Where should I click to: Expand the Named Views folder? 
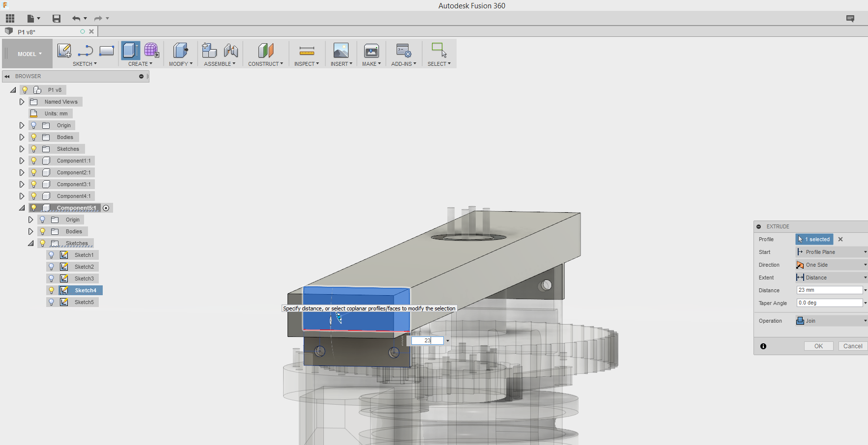point(22,102)
